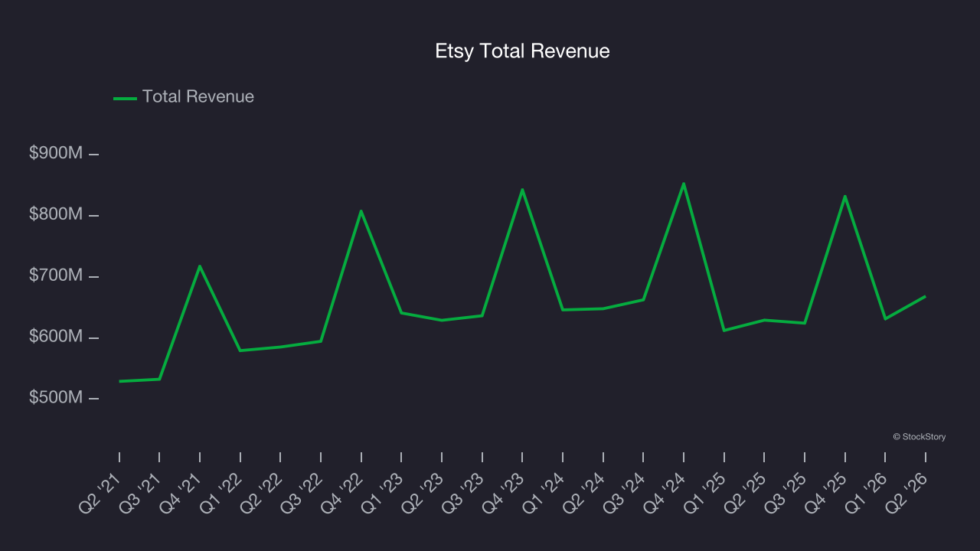
Task: Click the Q4 '24 revenue peak on line
Action: (683, 184)
